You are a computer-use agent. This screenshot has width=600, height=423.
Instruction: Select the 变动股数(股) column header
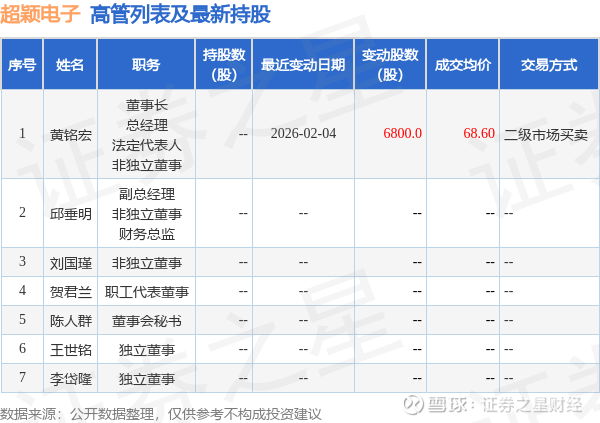pos(390,65)
